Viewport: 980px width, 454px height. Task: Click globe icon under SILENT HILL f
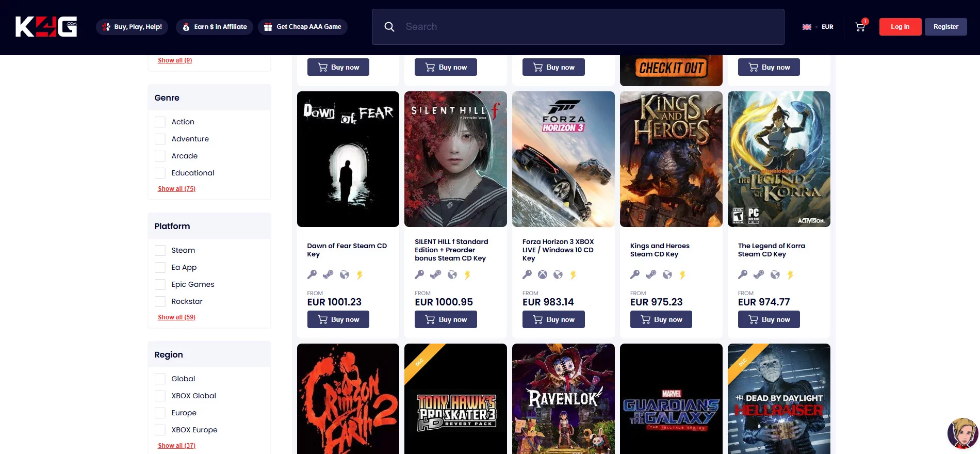coord(452,274)
